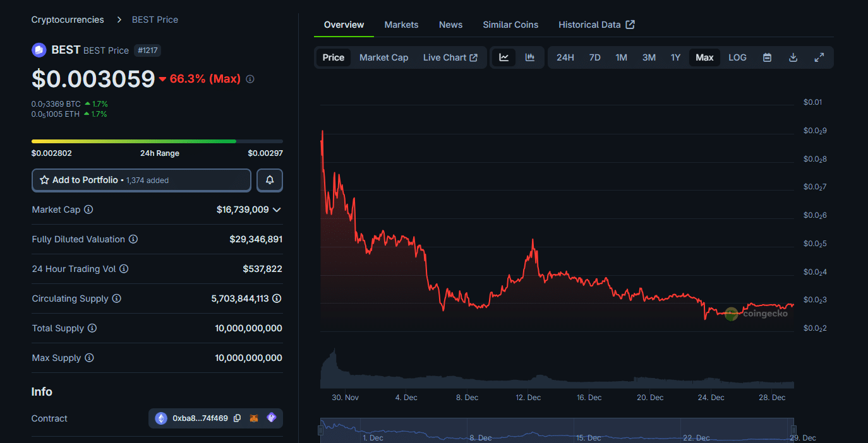The image size is (868, 443).
Task: Download the chart data
Action: tap(793, 57)
